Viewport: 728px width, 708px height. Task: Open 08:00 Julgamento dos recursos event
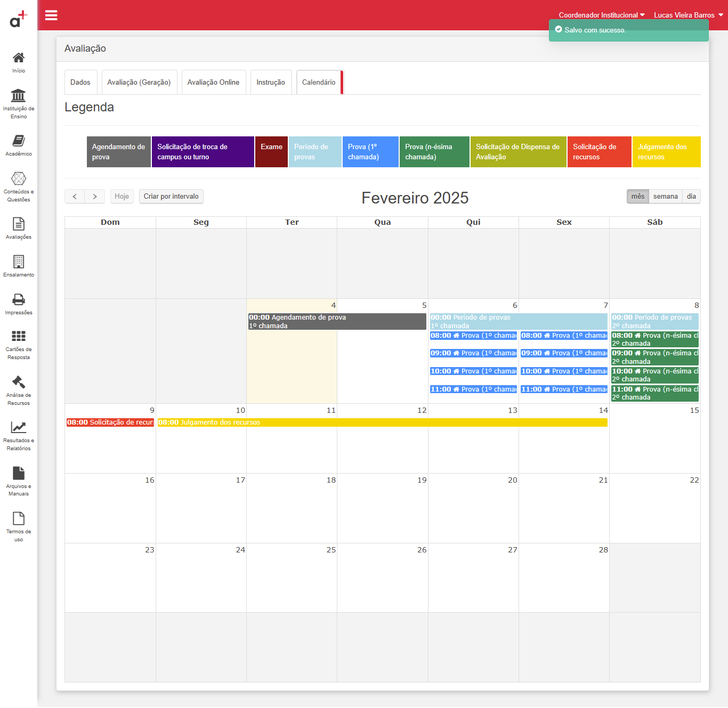click(382, 422)
